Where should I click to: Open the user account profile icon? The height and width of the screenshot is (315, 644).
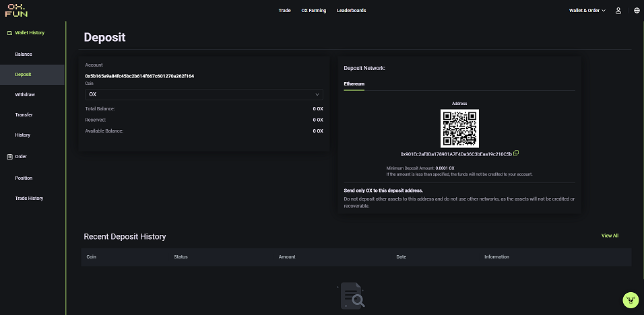click(618, 11)
